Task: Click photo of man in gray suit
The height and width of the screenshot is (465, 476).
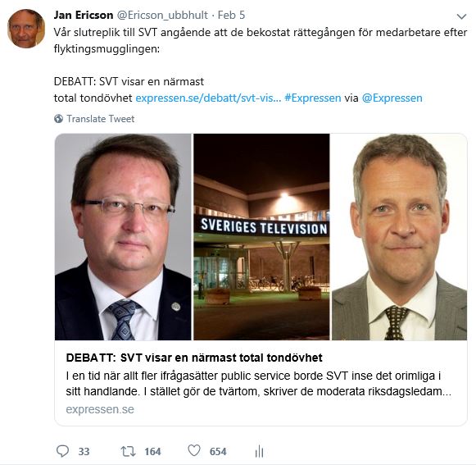Action: click(399, 237)
